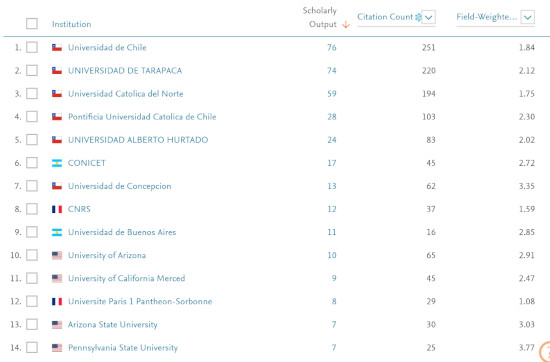Click the Argentina flag beside CONICET

point(57,163)
